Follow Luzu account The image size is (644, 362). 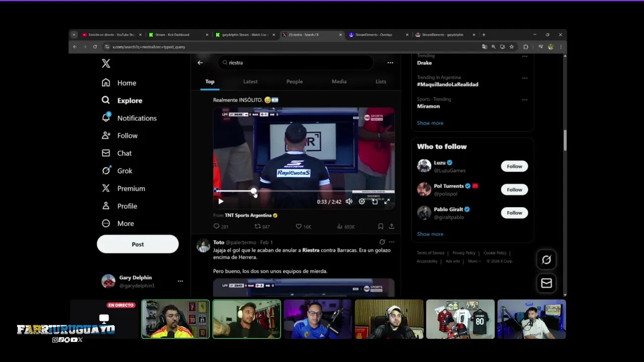(x=514, y=166)
